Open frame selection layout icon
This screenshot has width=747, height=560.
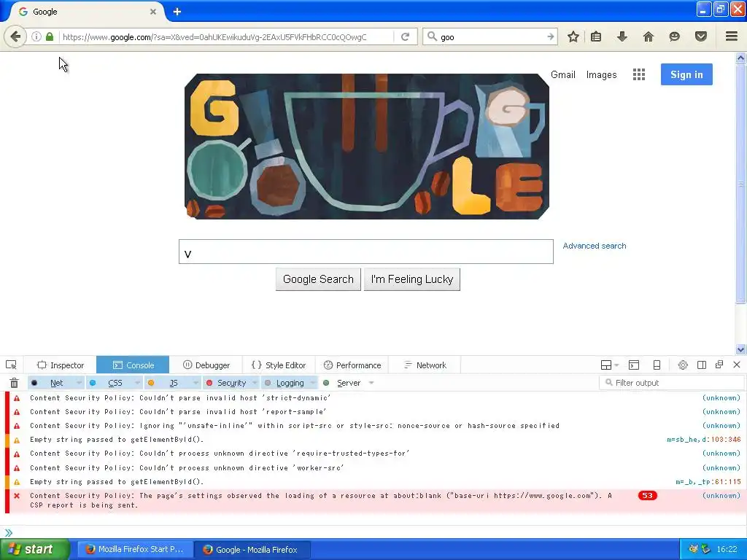tap(606, 365)
